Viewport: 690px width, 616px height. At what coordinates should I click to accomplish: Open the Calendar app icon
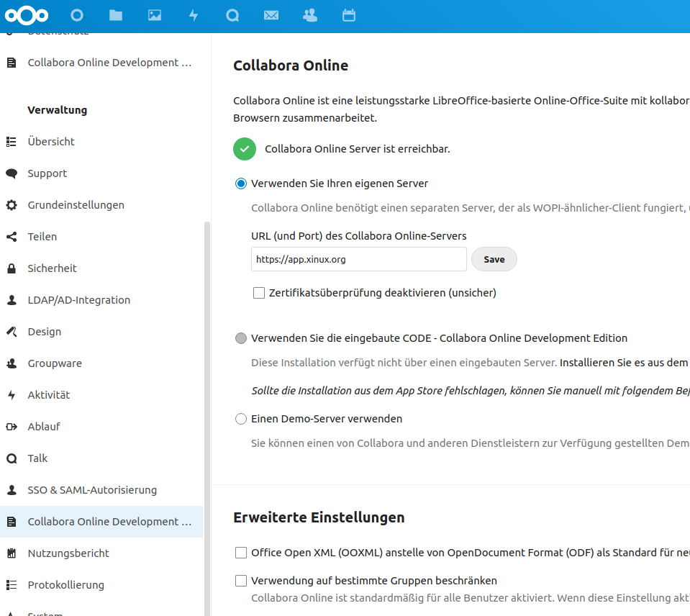[x=349, y=15]
